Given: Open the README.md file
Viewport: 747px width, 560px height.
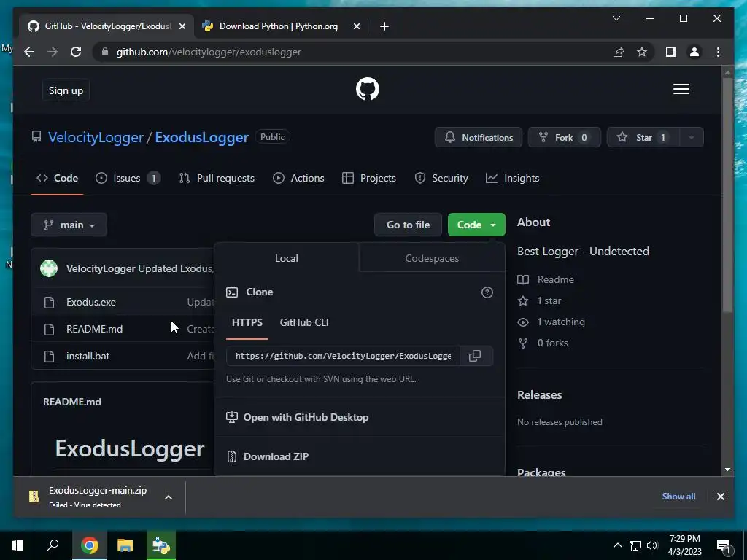Looking at the screenshot, I should [94, 329].
